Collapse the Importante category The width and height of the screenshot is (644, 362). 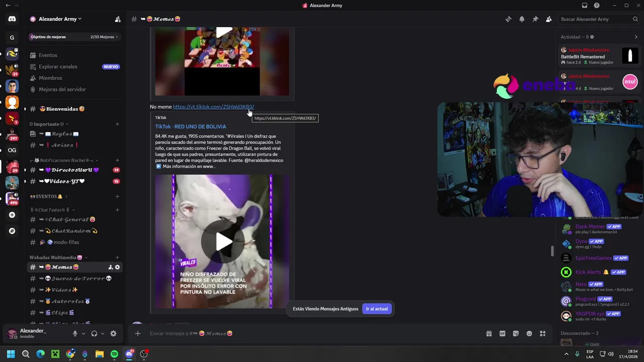49,124
